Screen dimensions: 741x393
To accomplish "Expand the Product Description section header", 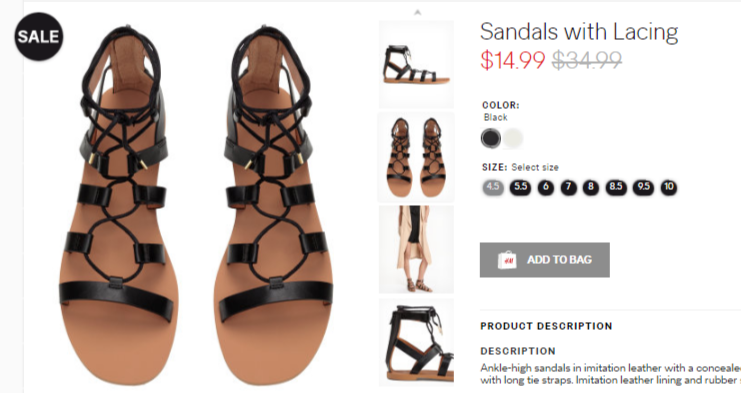I will click(546, 326).
